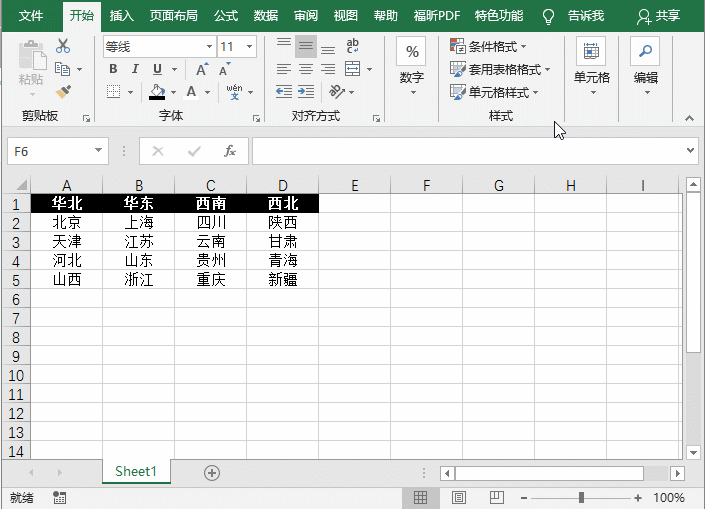Collapse the ribbon

(x=689, y=118)
